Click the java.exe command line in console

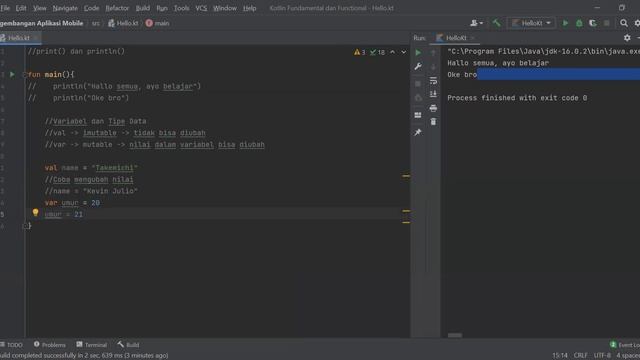pos(543,51)
